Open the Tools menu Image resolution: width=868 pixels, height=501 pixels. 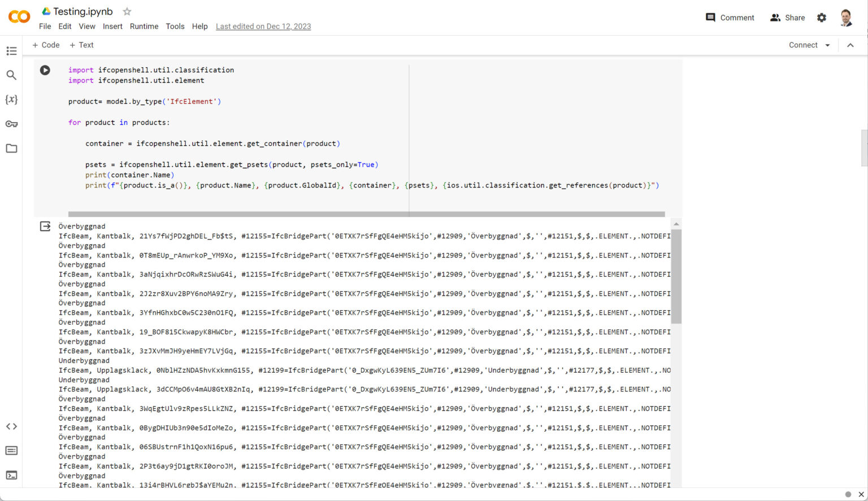tap(175, 26)
